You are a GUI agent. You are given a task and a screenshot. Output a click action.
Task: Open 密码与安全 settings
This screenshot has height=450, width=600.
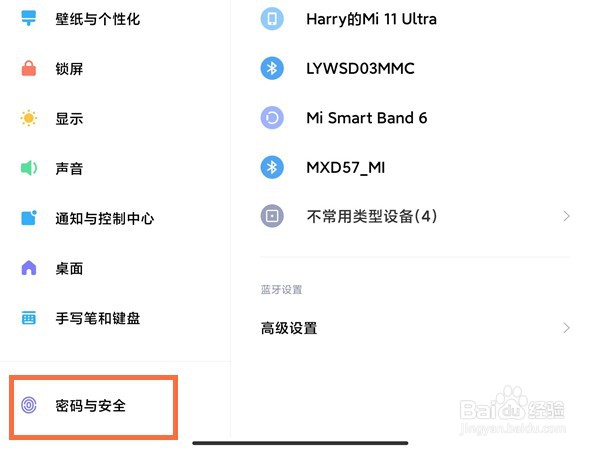[93, 406]
